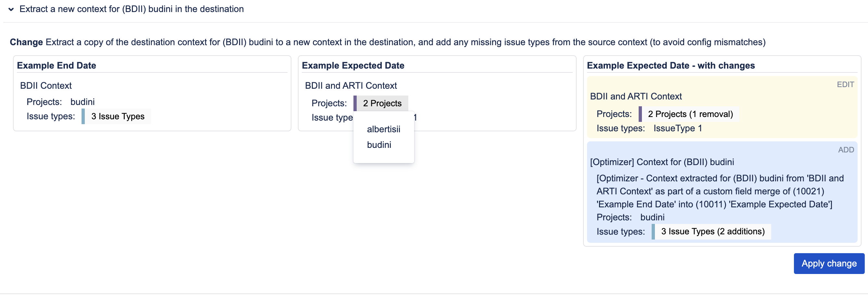
Task: Select albertisii in the projects popup
Action: 383,129
